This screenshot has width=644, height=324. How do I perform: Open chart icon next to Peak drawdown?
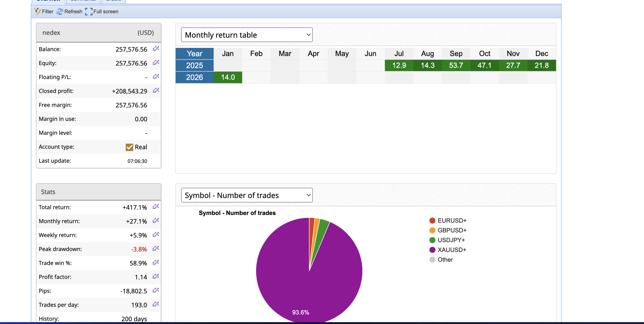[156, 249]
